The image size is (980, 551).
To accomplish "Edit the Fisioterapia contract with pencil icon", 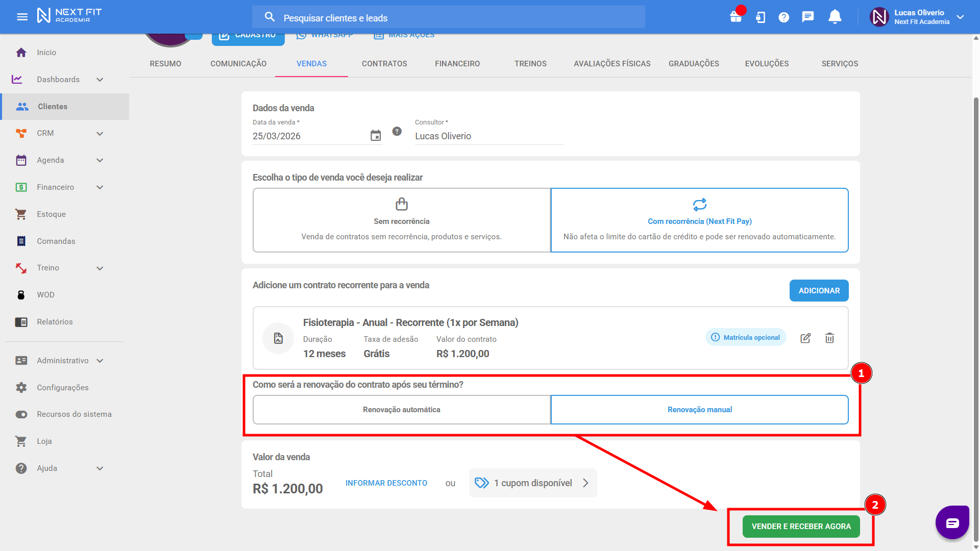I will click(805, 338).
